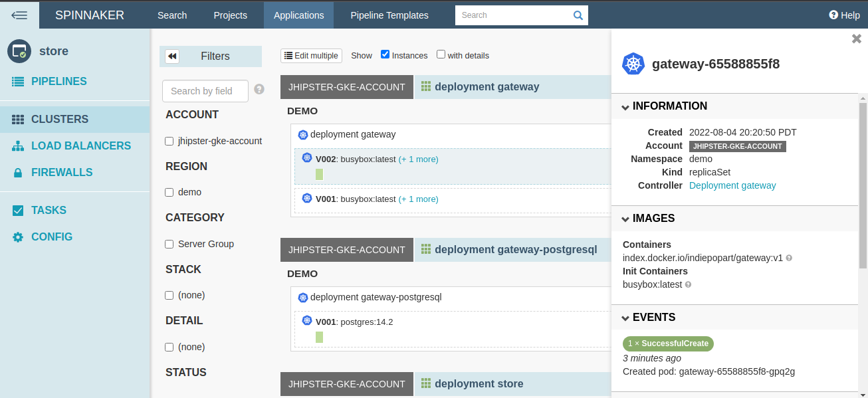Click the search magnifier icon in top bar
This screenshot has width=868, height=398.
(578, 15)
